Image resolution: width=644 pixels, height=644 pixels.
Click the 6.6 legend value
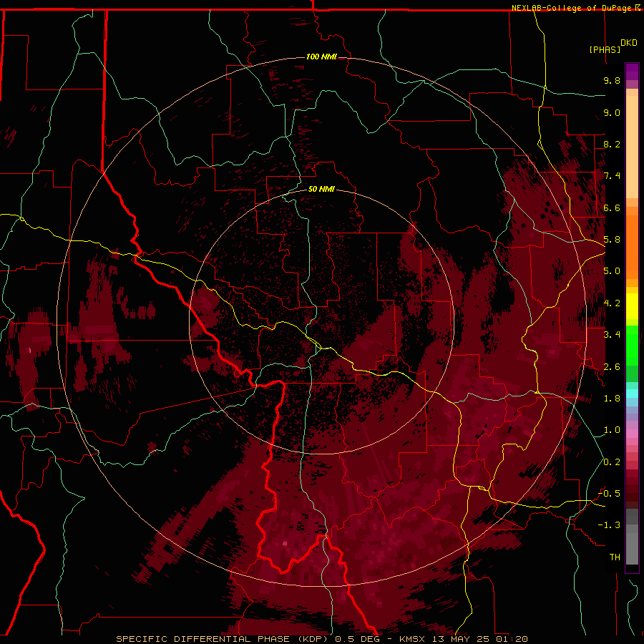(612, 208)
